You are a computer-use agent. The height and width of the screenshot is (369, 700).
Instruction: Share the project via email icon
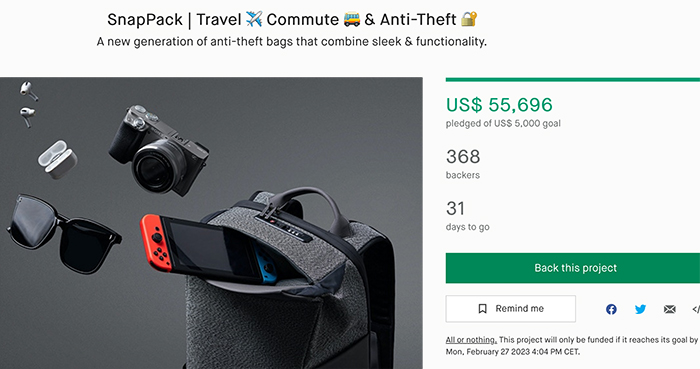coord(670,309)
